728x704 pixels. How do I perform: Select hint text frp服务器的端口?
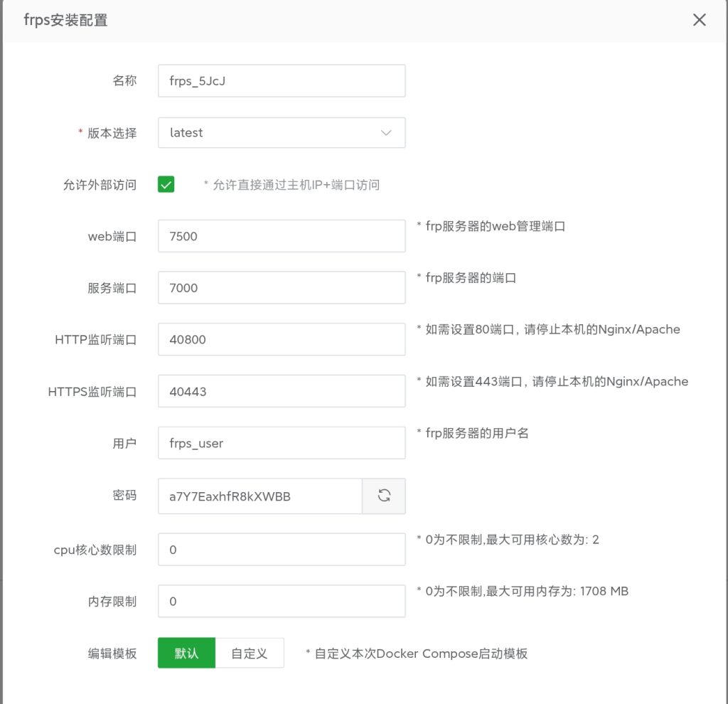point(471,278)
